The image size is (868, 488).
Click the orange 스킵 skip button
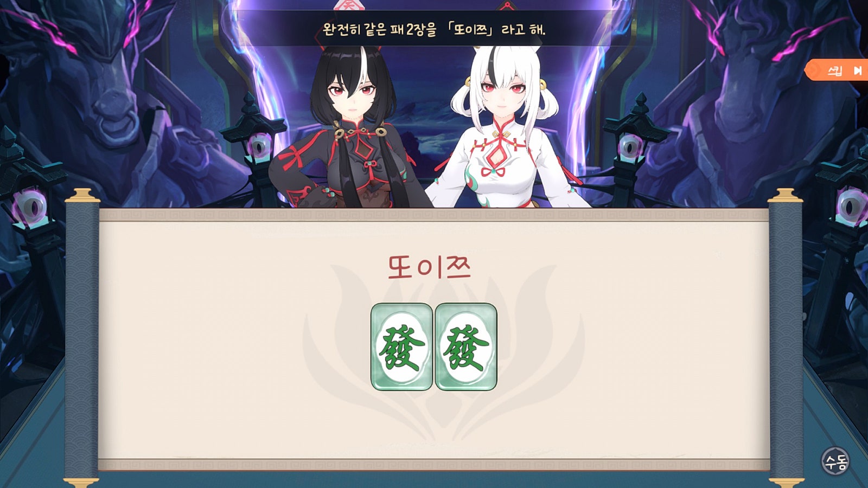pyautogui.click(x=837, y=70)
